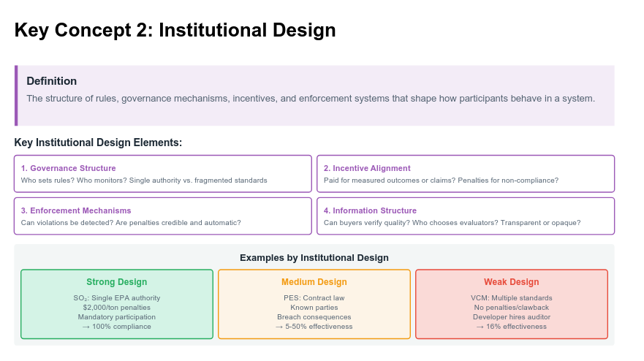Click the '→ 5-50% effectiveness' line
The height and width of the screenshot is (361, 644).
tap(314, 327)
